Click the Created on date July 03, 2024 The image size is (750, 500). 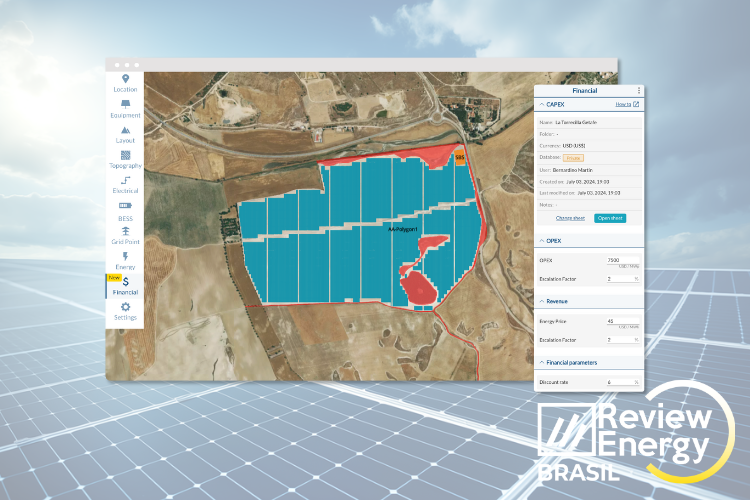click(587, 182)
